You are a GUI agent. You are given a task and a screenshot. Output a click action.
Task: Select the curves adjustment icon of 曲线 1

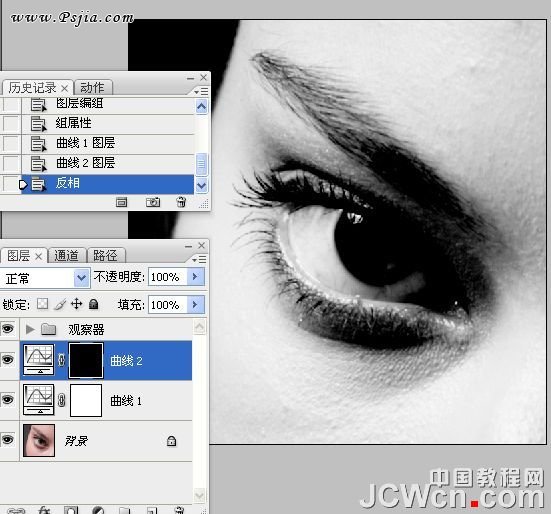tap(39, 400)
